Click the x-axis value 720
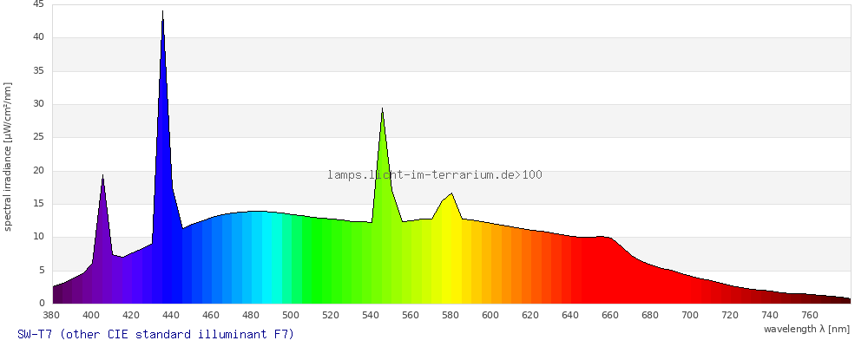This screenshot has height=347, width=868. (x=730, y=316)
